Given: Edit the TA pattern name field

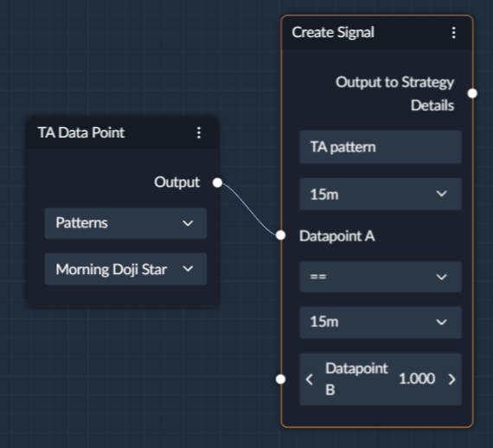Looking at the screenshot, I should pos(381,147).
